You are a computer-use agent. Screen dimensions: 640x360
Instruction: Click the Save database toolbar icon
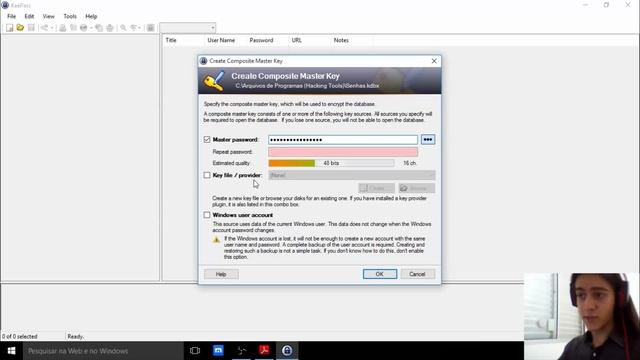[x=31, y=28]
